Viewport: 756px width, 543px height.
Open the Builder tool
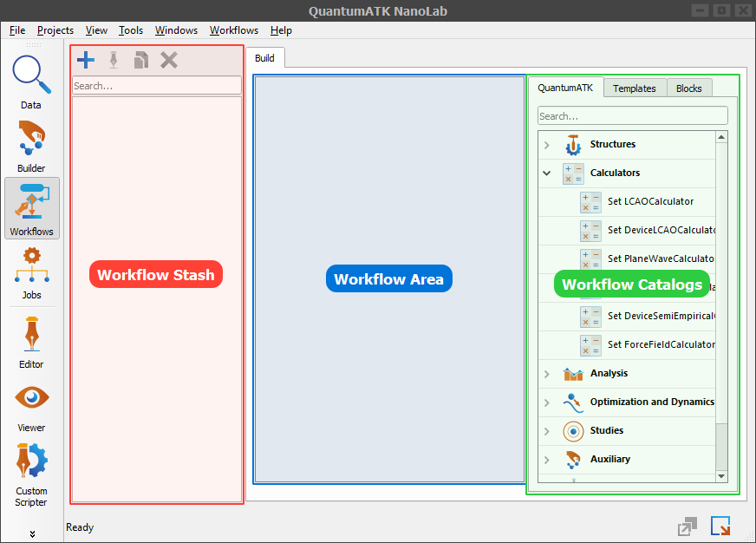(31, 146)
